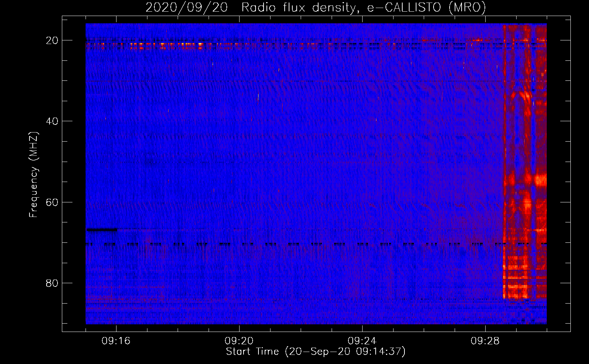589x364 pixels.
Task: Select the '60' frequency axis label
Action: [52, 202]
